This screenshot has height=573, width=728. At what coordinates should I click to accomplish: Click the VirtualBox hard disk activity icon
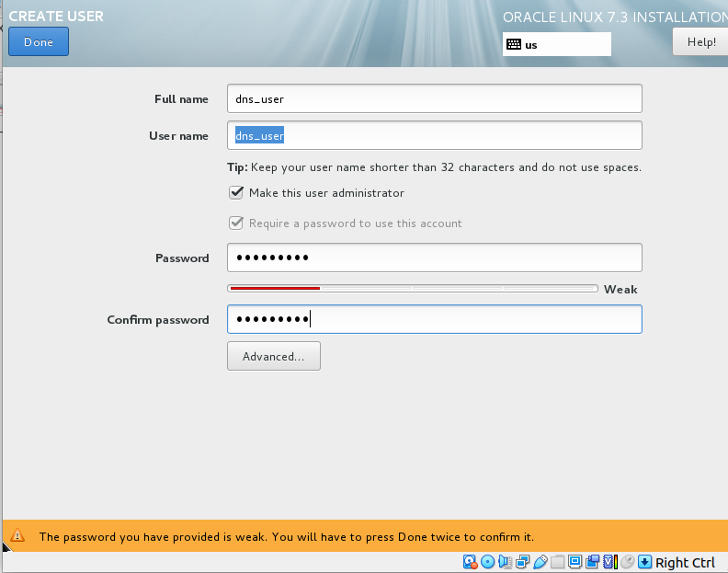(x=471, y=562)
